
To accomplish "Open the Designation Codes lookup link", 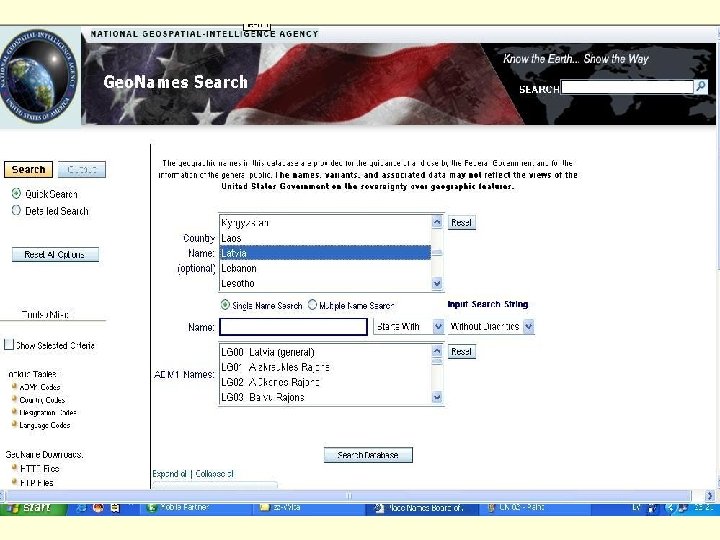I will (47, 412).
